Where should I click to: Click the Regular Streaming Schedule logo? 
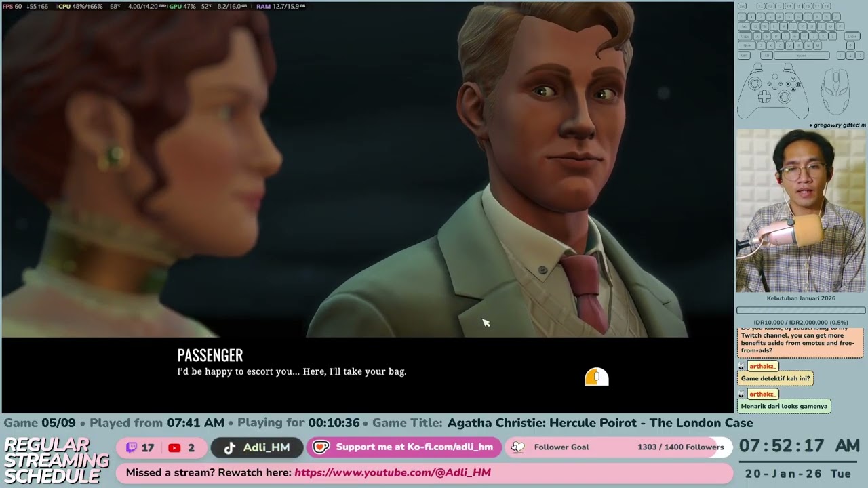(x=56, y=461)
